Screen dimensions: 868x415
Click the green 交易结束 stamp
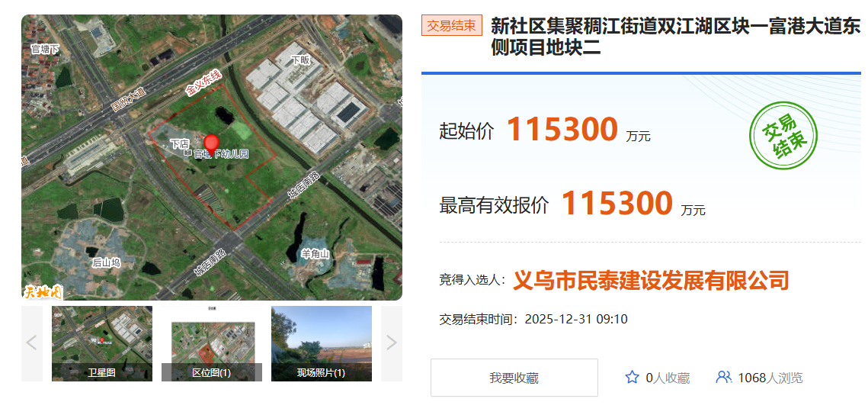tap(783, 137)
